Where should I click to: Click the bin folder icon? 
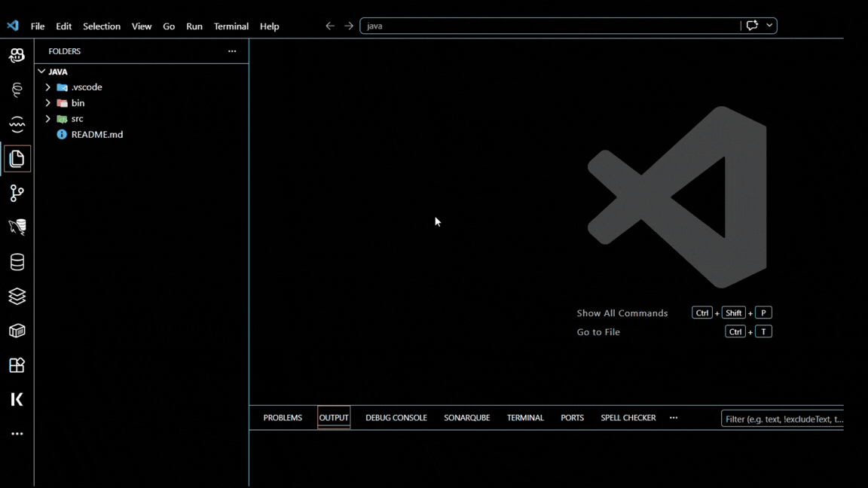pyautogui.click(x=62, y=103)
